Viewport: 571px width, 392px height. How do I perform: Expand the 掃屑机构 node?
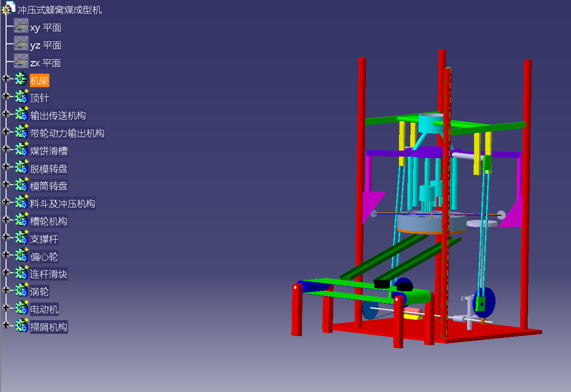pos(6,325)
